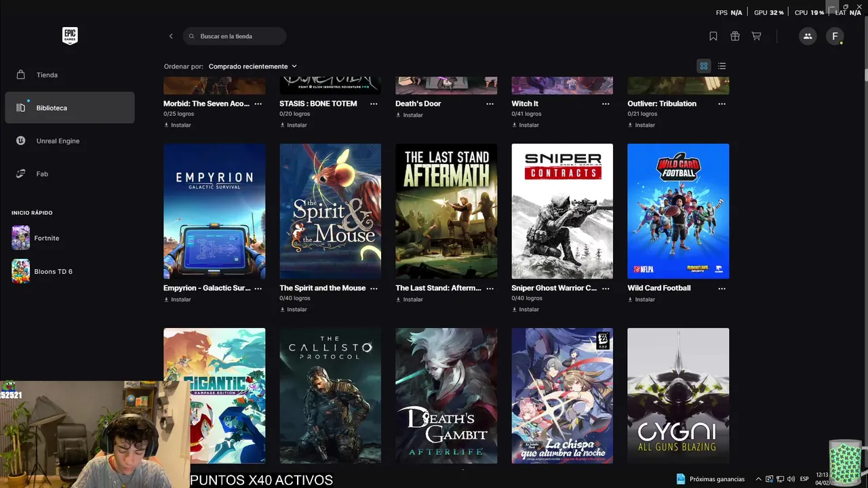Viewport: 868px width, 488px height.
Task: Install The Spirit and the Mouse
Action: [x=294, y=309]
